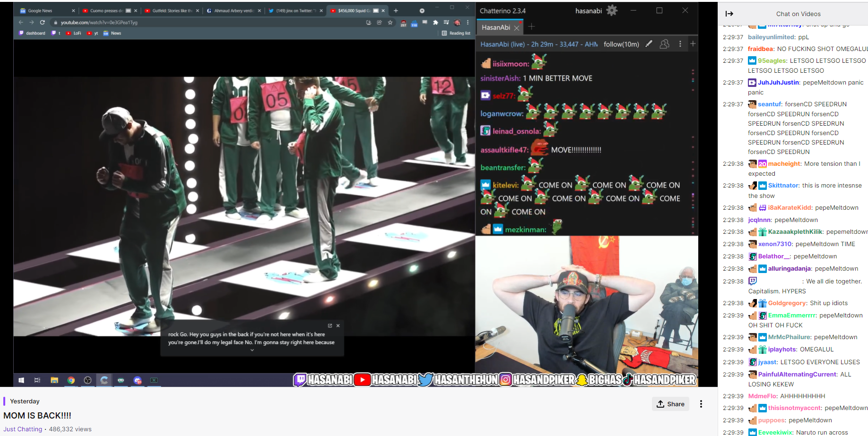The image size is (868, 436).
Task: Add a new Chatterino tab
Action: [x=531, y=27]
